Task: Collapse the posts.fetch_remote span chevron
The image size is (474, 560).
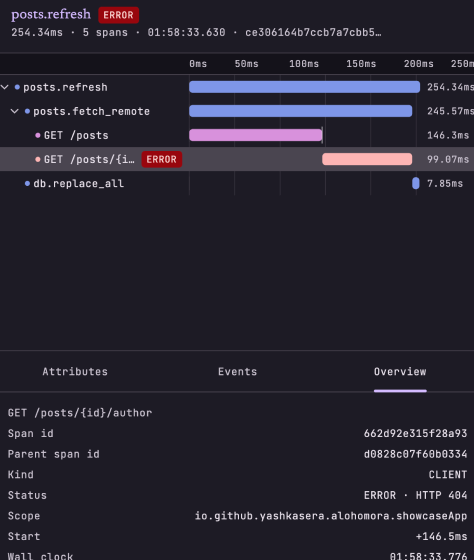Action: pyautogui.click(x=15, y=111)
